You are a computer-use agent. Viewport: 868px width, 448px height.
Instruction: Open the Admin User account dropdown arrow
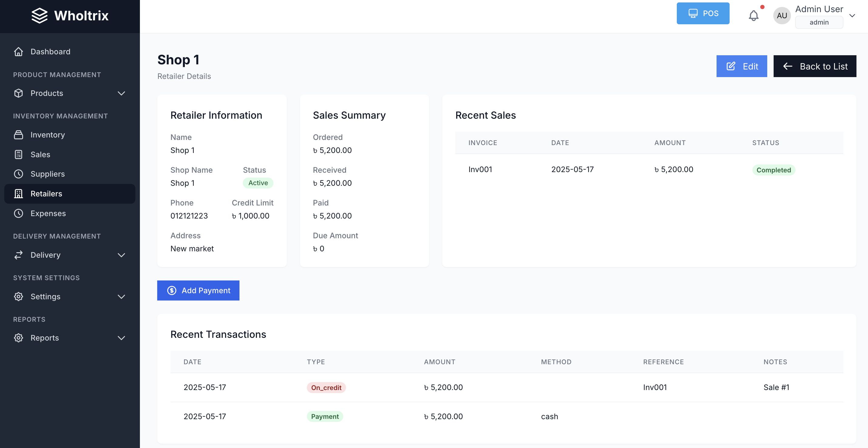(852, 15)
